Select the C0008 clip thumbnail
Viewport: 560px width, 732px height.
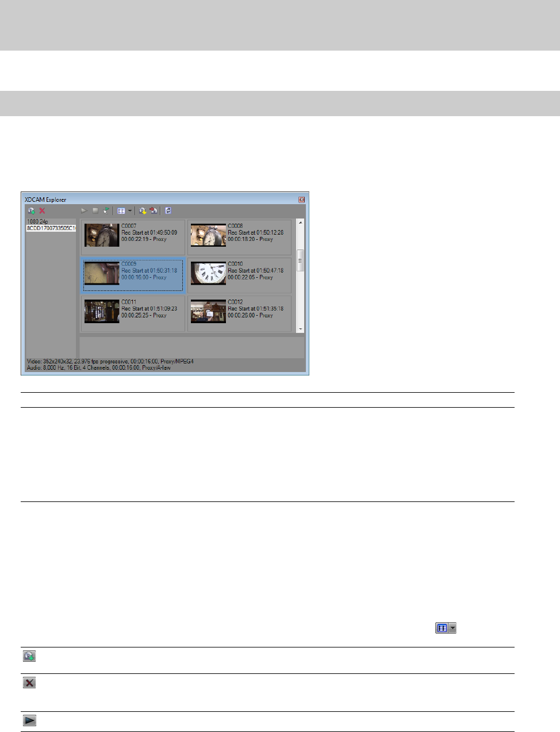click(208, 235)
